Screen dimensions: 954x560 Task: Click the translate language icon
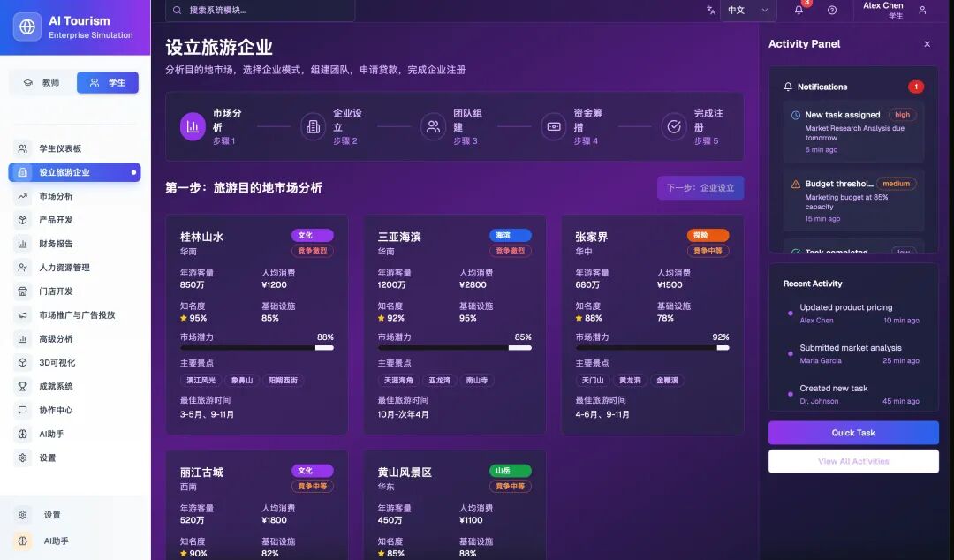coord(711,11)
